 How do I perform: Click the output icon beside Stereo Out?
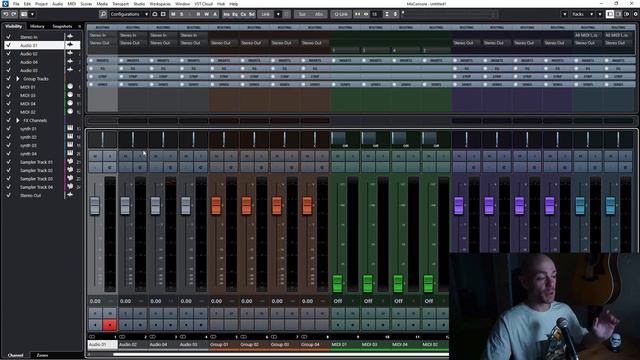70,195
